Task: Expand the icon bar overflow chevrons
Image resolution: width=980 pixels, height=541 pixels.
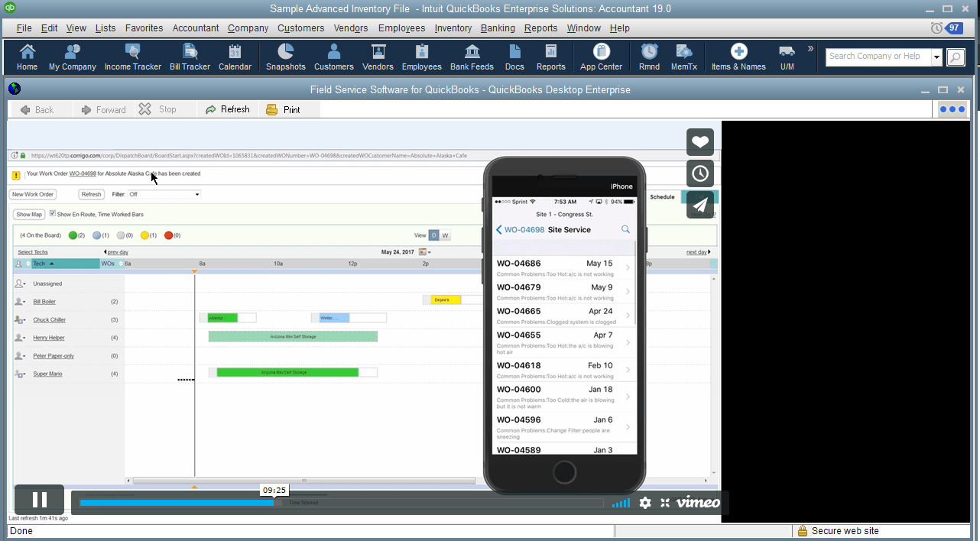Action: (x=810, y=49)
